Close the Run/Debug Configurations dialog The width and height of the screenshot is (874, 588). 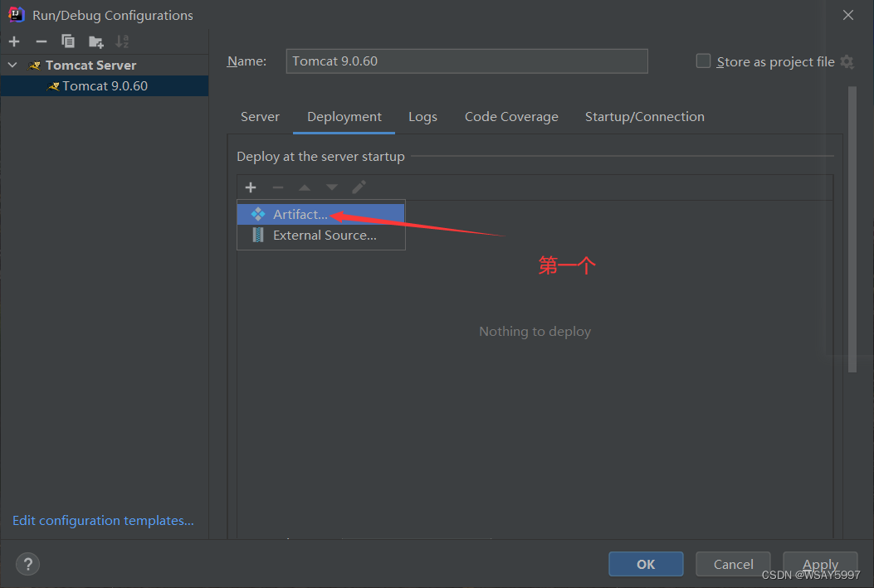[x=847, y=15]
